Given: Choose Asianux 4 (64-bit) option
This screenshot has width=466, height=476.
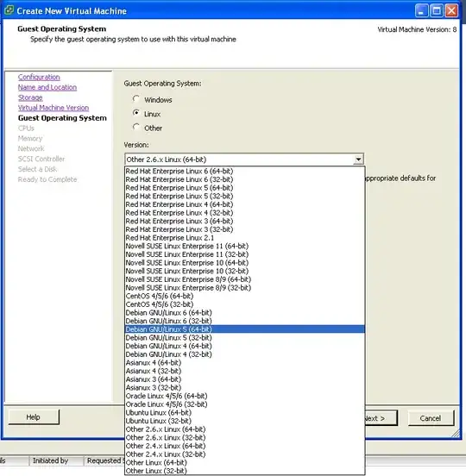Looking at the screenshot, I should pos(244,363).
